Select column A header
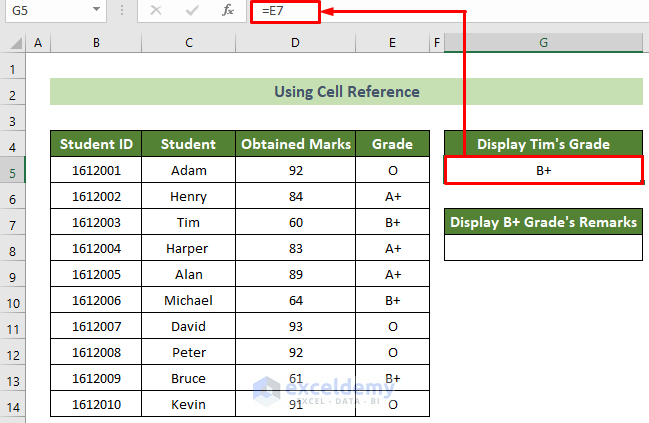 (x=38, y=43)
